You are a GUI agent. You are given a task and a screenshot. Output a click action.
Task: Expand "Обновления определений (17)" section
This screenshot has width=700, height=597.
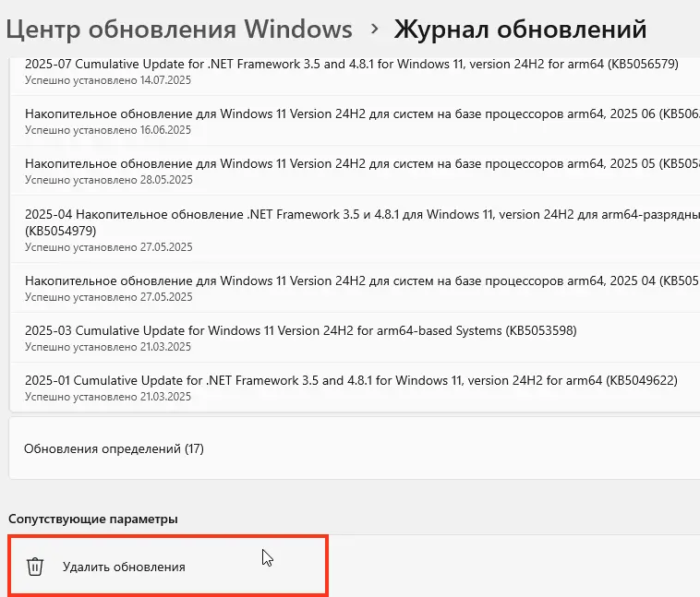(114, 449)
